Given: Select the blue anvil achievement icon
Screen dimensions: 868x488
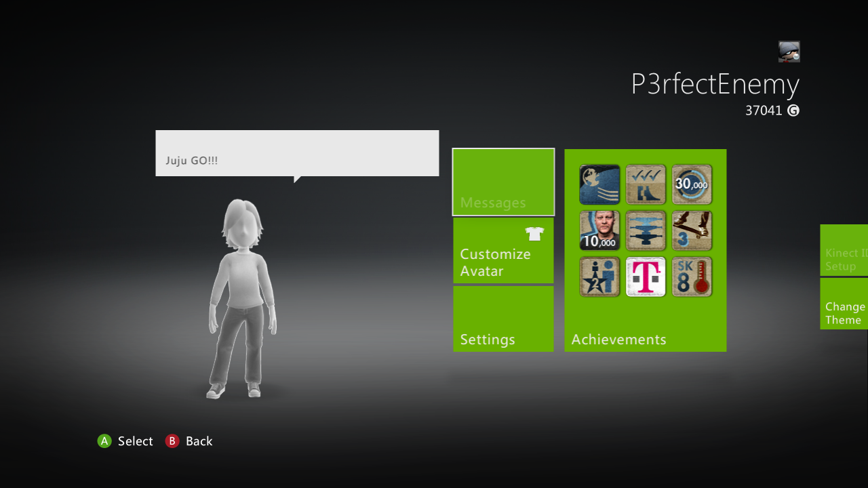Looking at the screenshot, I should (646, 230).
